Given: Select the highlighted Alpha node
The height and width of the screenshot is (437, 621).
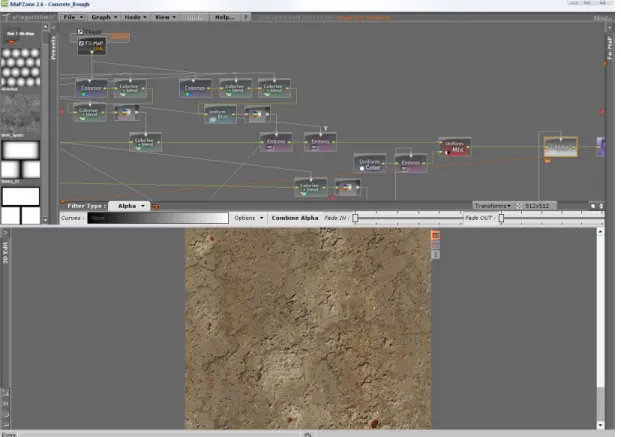Looking at the screenshot, I should (560, 147).
